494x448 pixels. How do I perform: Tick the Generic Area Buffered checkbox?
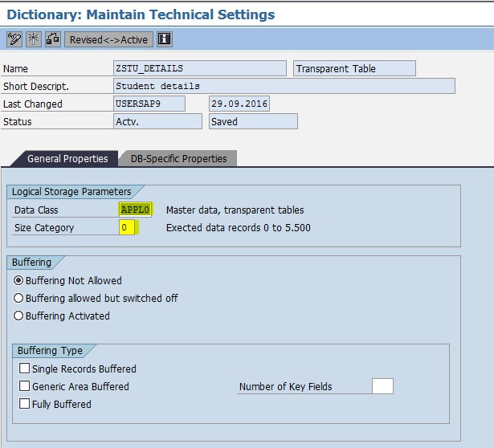(24, 386)
